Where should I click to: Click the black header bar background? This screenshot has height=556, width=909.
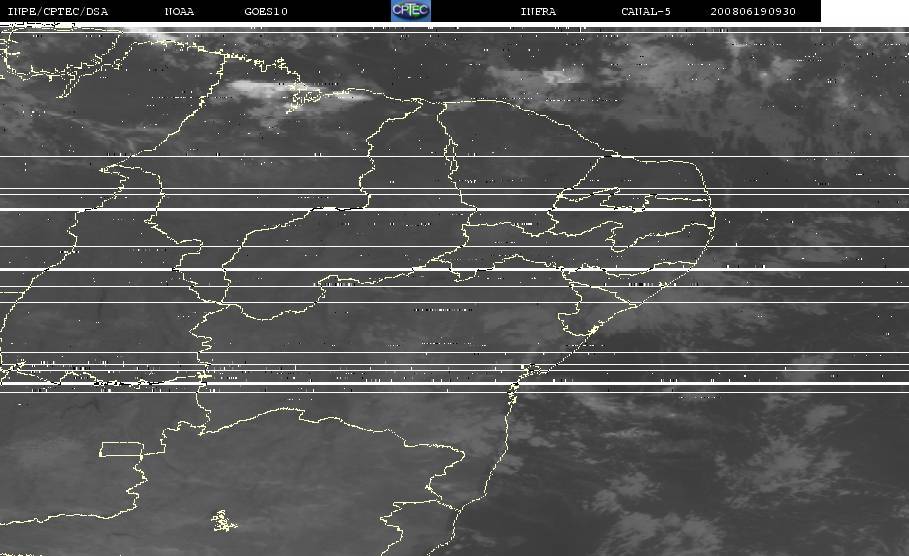click(x=325, y=11)
